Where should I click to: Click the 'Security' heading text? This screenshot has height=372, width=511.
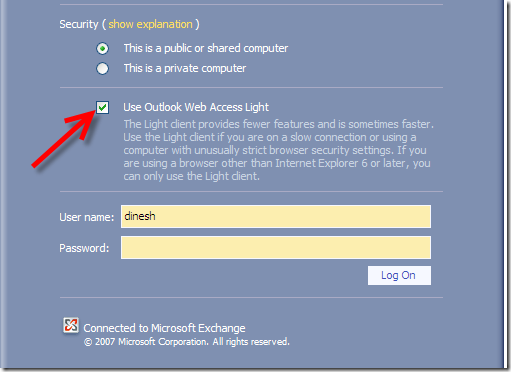click(79, 24)
